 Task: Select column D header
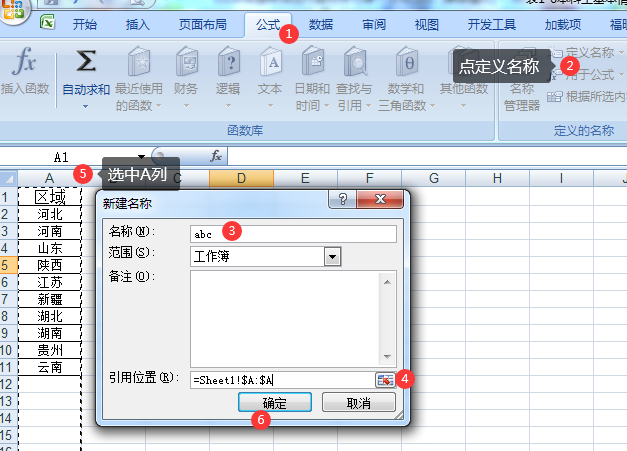[241, 178]
